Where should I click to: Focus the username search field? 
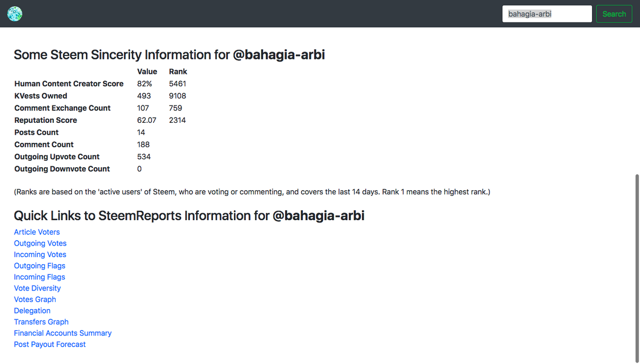[547, 14]
